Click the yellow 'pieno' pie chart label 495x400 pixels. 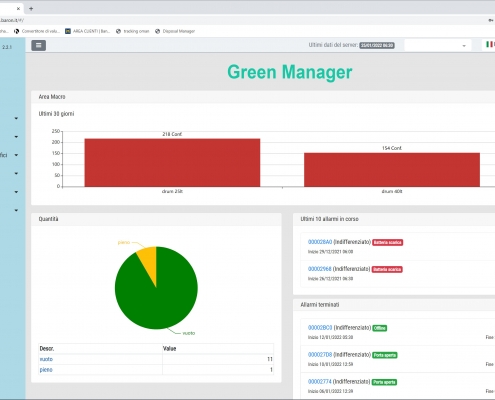124,242
